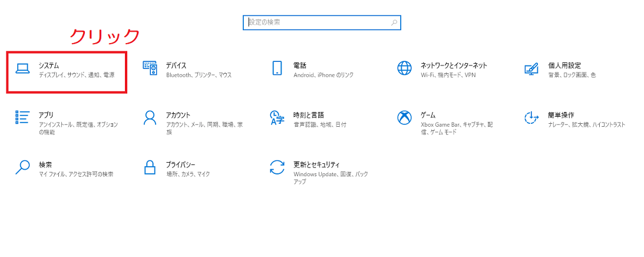The image size is (644, 257).
Task: Click the paintbrush icon for 個人用設定
Action: [531, 68]
